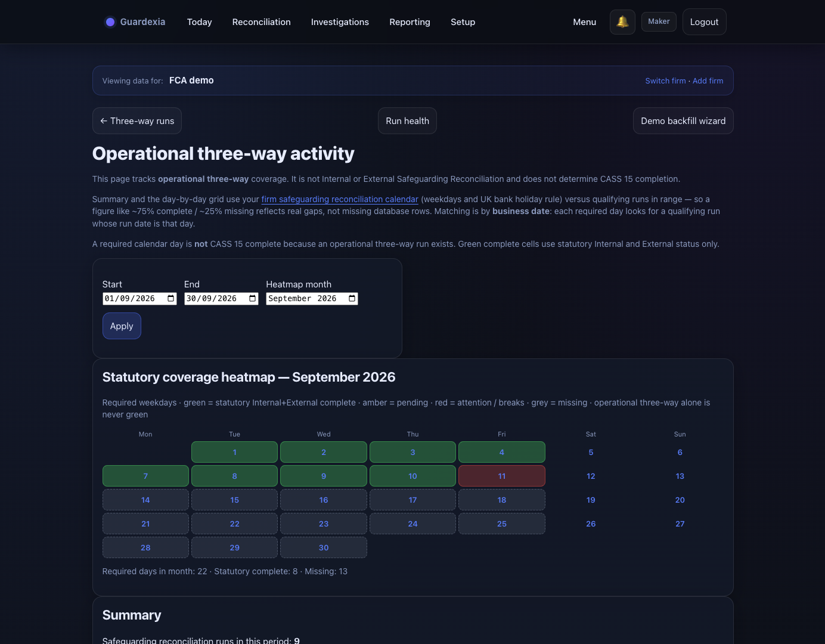Viewport: 825px width, 644px height.
Task: Click Sunday date 27
Action: click(x=680, y=524)
